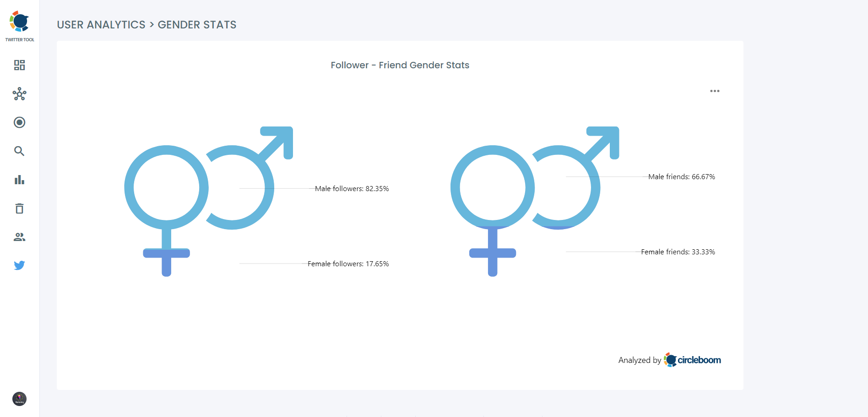This screenshot has width=868, height=417.
Task: Click the circular target icon in the sidebar
Action: [x=19, y=122]
